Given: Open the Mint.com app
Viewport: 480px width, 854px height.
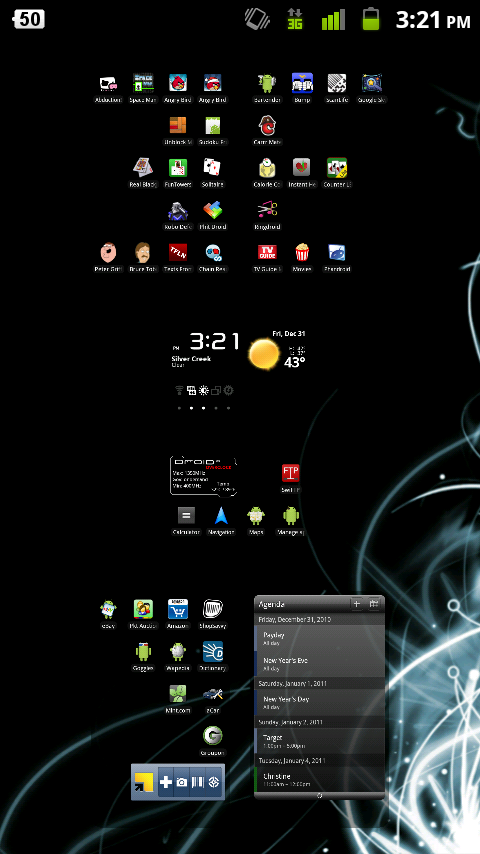Looking at the screenshot, I should point(178,693).
